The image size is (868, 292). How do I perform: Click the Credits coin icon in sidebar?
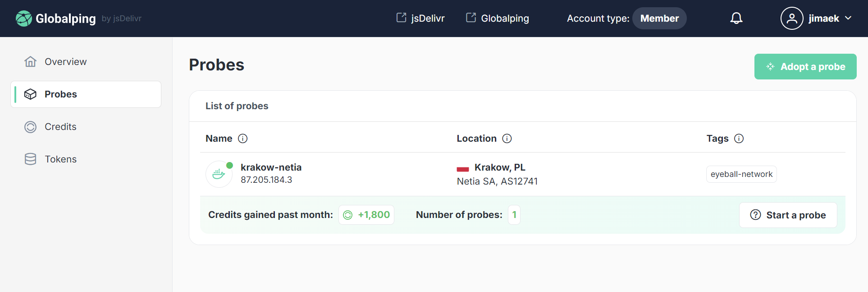[x=30, y=127]
